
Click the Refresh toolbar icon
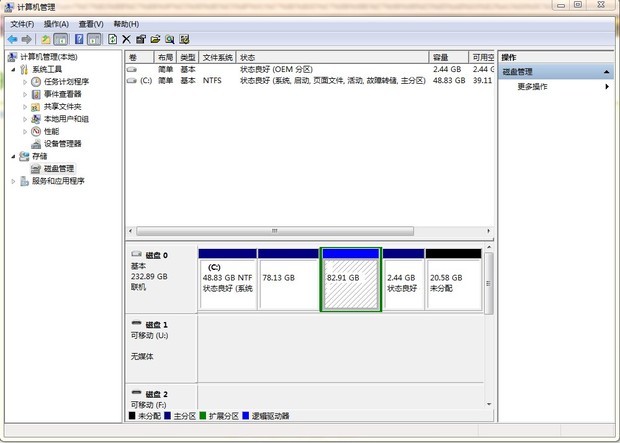(x=112, y=39)
